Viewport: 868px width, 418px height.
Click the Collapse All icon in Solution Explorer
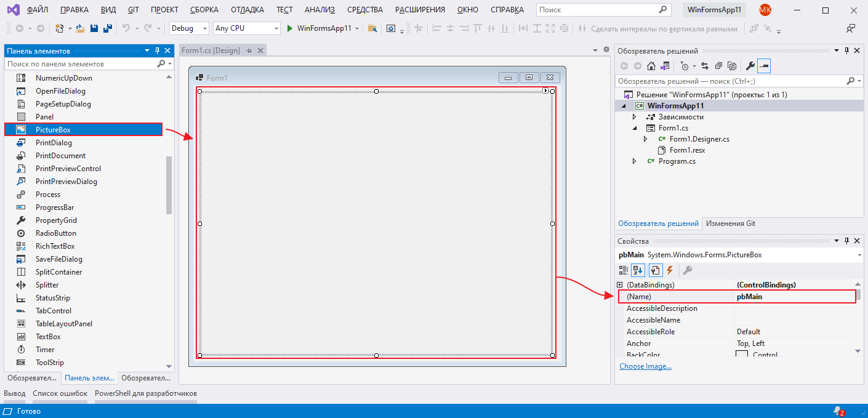(x=718, y=66)
